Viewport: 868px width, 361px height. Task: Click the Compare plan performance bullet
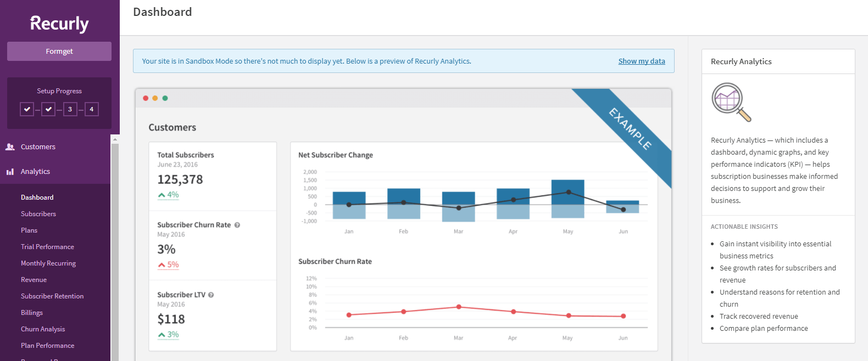(764, 329)
